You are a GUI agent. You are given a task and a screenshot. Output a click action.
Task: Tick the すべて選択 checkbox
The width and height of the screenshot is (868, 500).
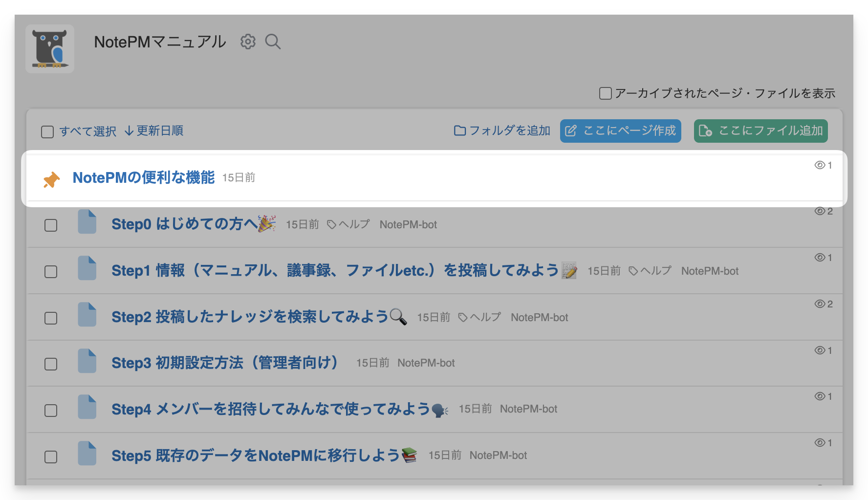47,132
